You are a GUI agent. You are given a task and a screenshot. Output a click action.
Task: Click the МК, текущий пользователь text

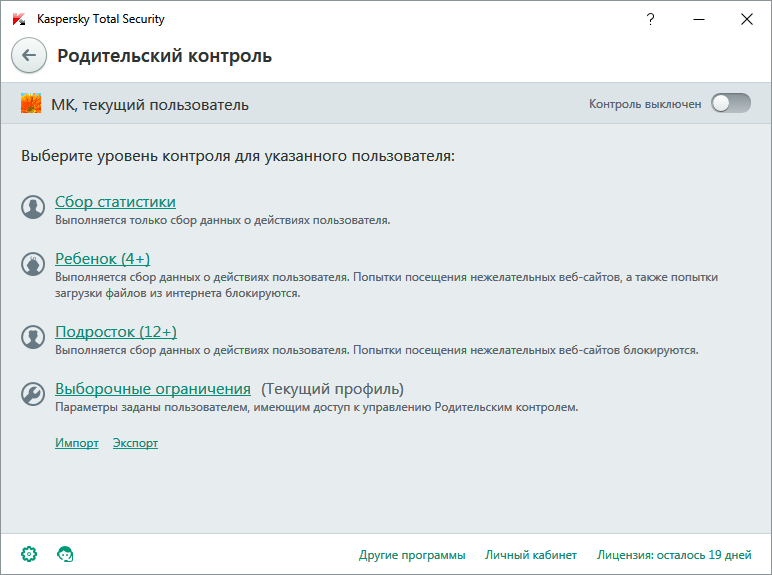click(150, 105)
